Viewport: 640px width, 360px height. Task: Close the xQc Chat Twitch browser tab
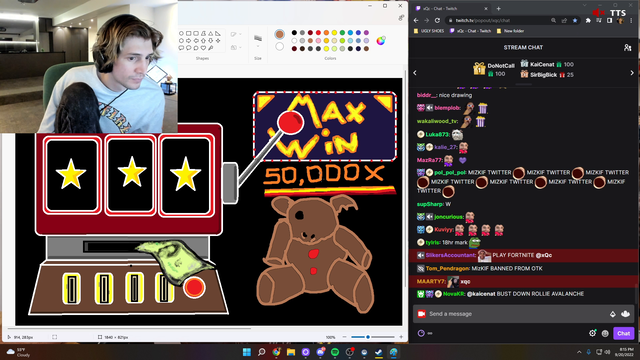click(486, 9)
